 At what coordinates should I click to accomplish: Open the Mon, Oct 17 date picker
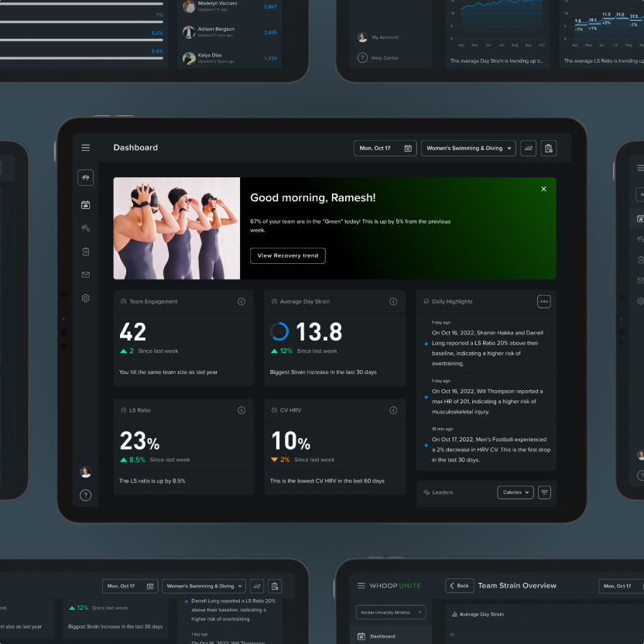[385, 148]
